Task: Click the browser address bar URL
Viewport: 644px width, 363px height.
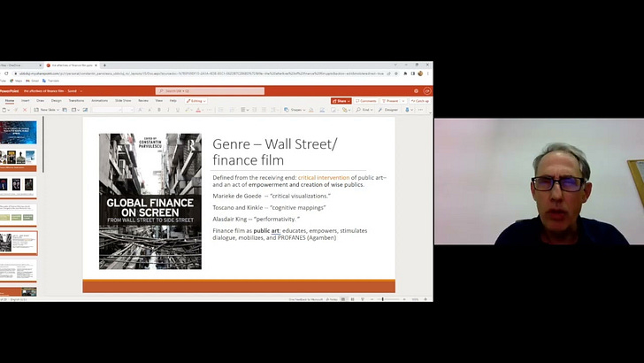Action: coord(202,73)
